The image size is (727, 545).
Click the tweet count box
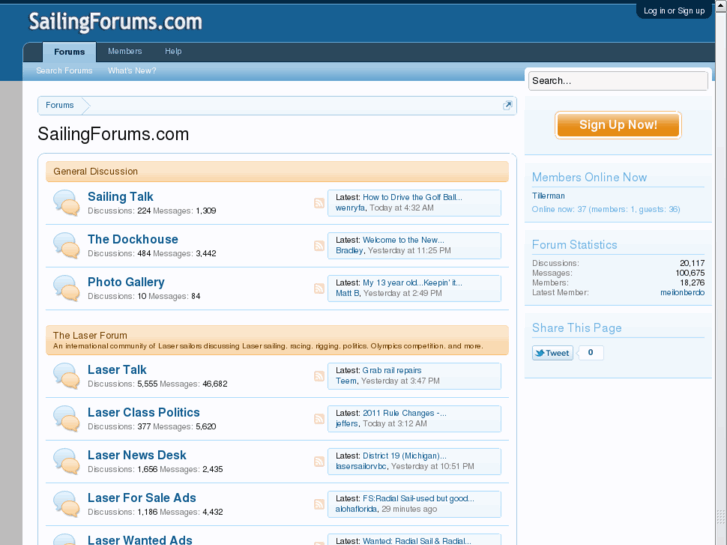(x=590, y=353)
